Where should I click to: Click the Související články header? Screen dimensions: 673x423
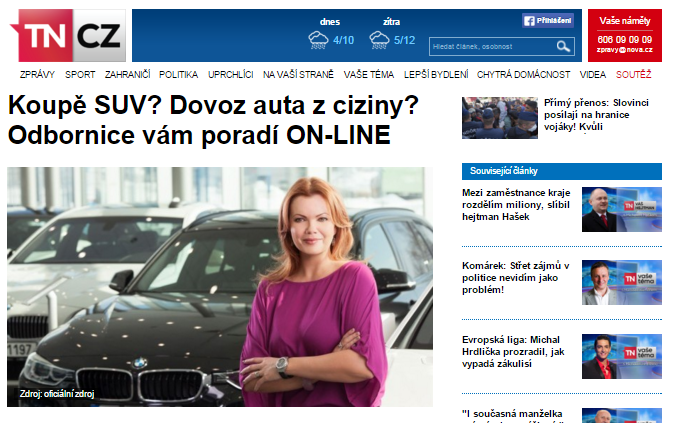coord(562,171)
